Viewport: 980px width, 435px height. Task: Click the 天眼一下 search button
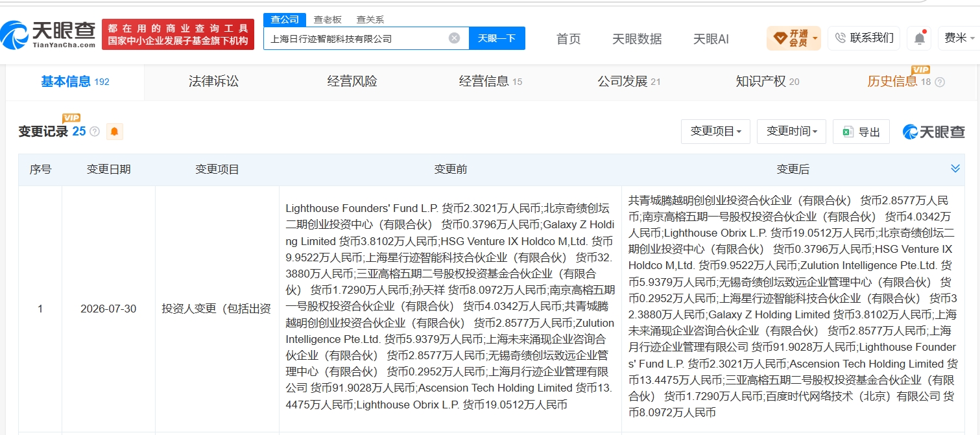(497, 38)
